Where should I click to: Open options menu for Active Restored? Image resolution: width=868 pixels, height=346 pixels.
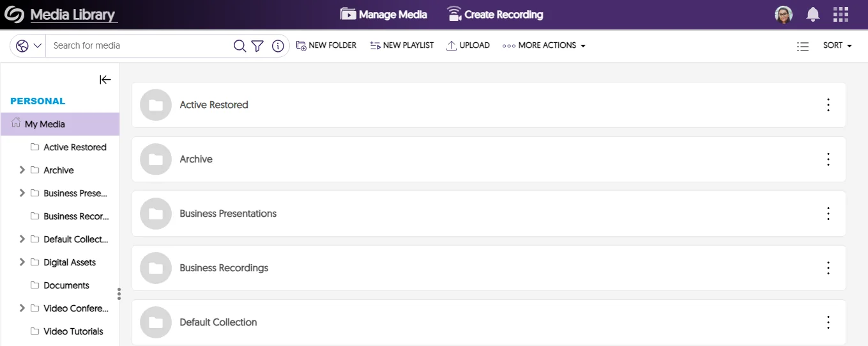(828, 105)
